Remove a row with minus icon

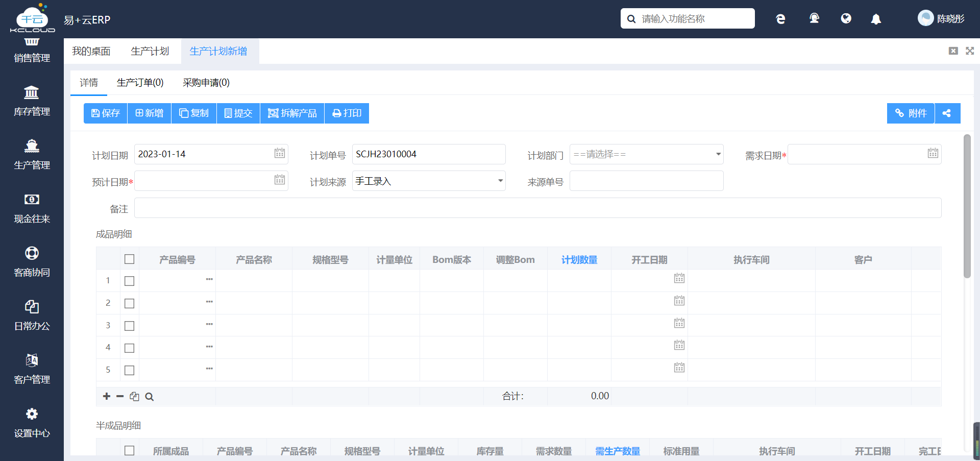120,396
